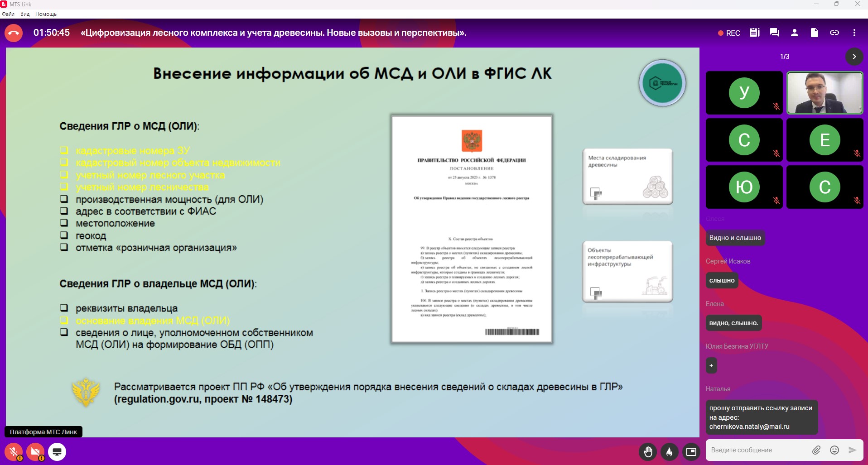Open the Файл menu
Image resolution: width=868 pixels, height=465 pixels.
pyautogui.click(x=8, y=14)
